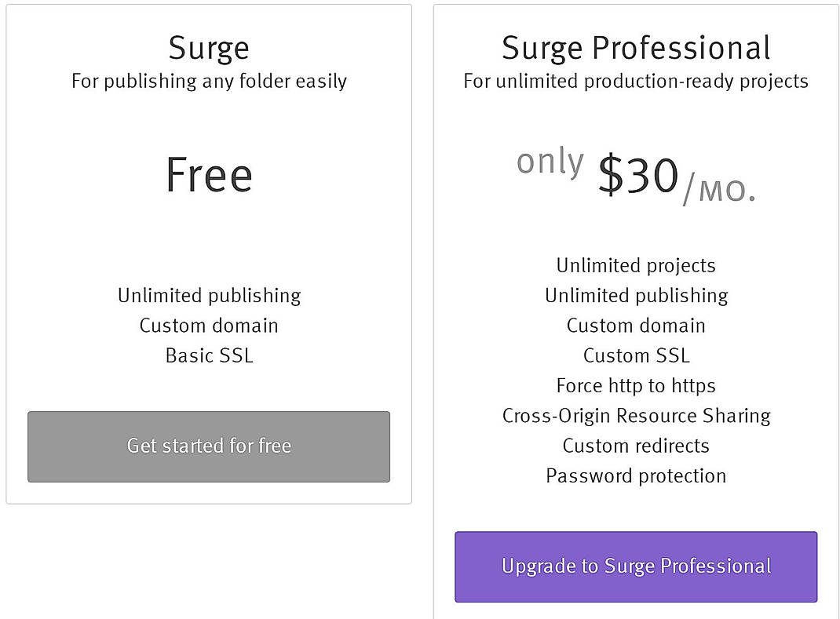Click the Unlimited projects feature entry
Image resolution: width=840 pixels, height=619 pixels.
pos(636,266)
